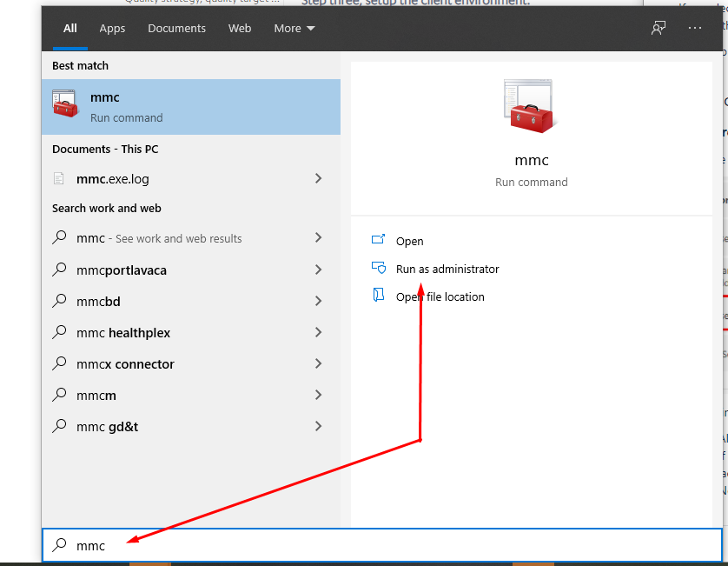
Task: Open the More dropdown
Action: 295,29
